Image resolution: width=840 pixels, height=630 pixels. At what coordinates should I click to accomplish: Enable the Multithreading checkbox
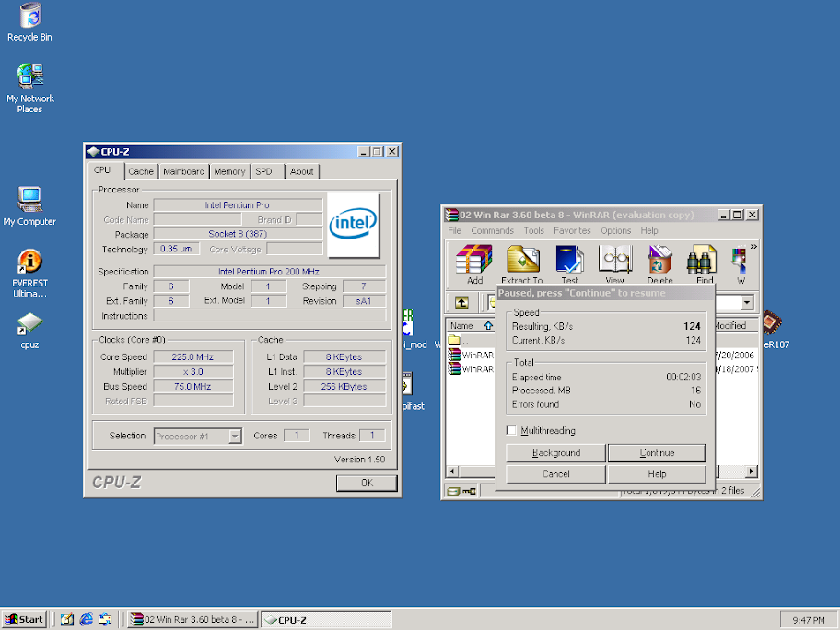tap(511, 430)
